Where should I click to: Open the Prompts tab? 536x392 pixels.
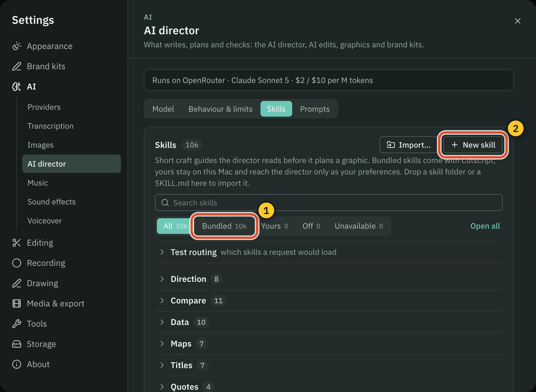315,109
